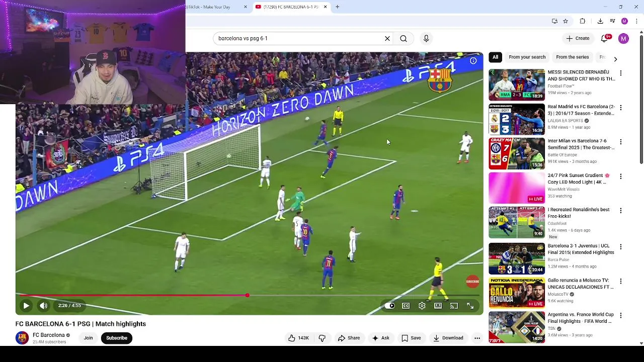The height and width of the screenshot is (362, 644).
Task: Open the Pink Sunset Gradient live stream
Action: pos(517,188)
